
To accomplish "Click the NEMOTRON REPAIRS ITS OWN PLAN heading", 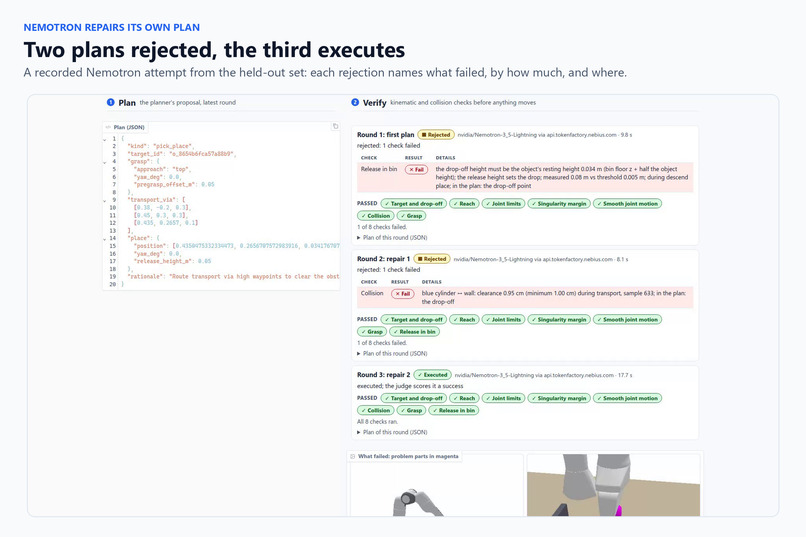I will pyautogui.click(x=112, y=28).
